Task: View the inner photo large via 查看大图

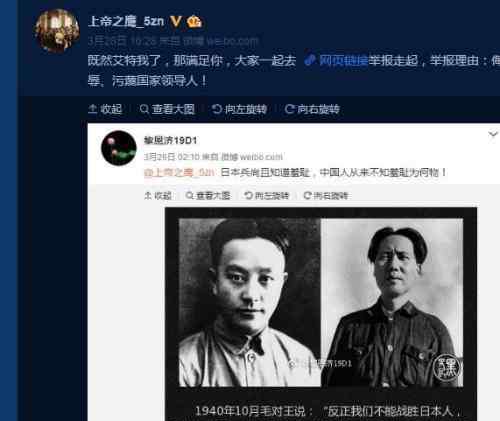Action: coord(208,195)
